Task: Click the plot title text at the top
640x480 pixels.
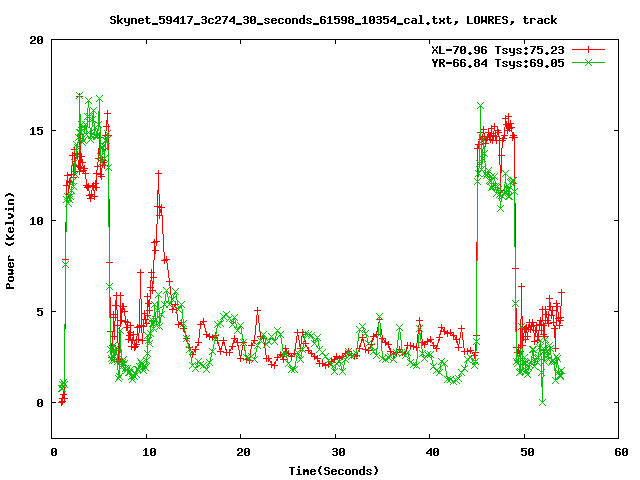Action: (333, 19)
